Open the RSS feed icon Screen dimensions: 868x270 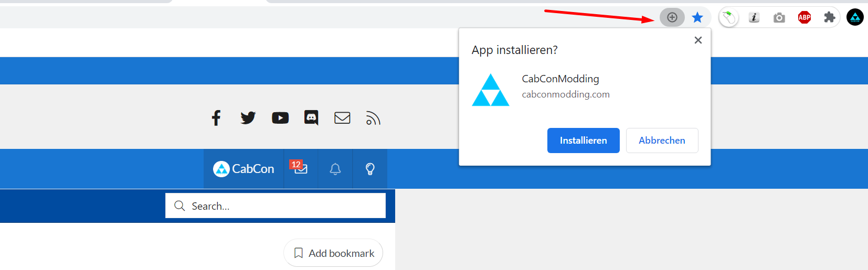(x=373, y=118)
